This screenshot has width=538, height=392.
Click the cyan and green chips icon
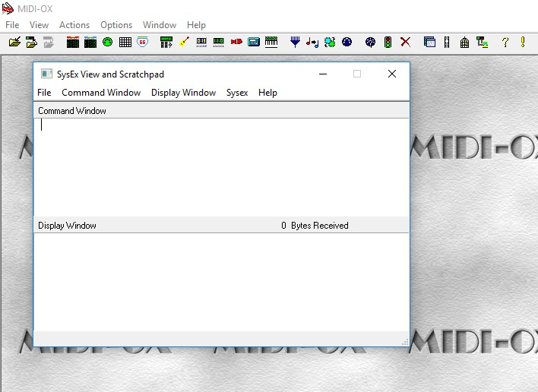(x=330, y=43)
